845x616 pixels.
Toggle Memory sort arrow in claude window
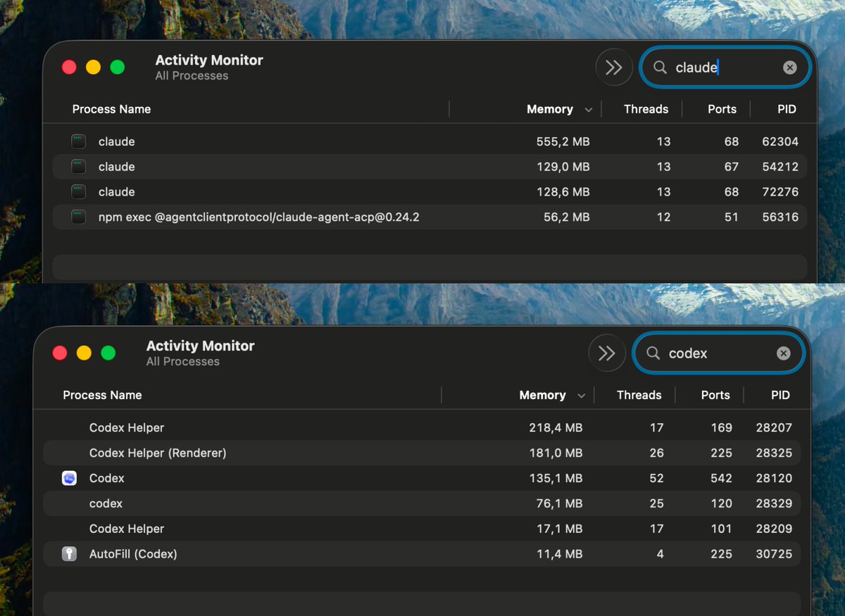click(588, 110)
